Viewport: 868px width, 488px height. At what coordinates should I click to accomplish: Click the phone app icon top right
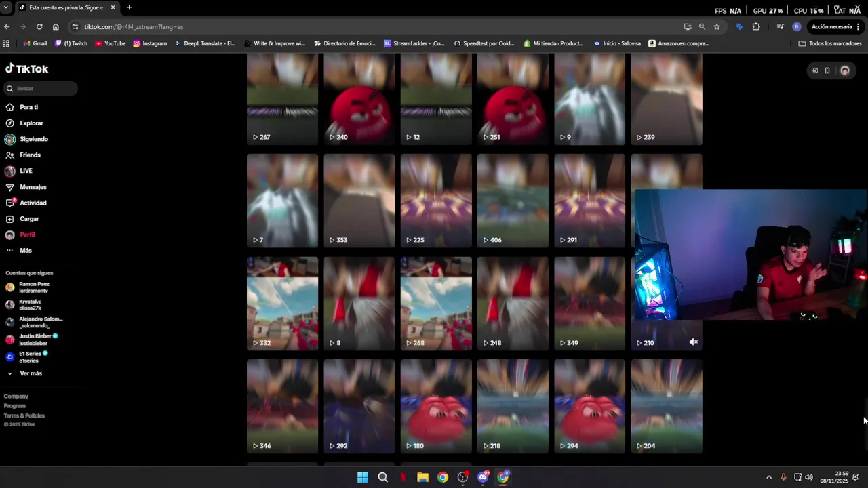pyautogui.click(x=827, y=70)
